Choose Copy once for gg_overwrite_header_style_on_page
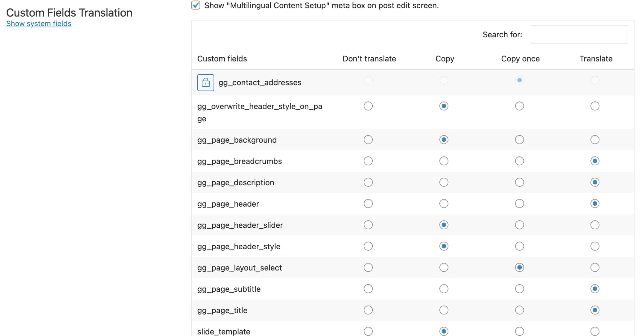This screenshot has height=336, width=644. (x=519, y=106)
